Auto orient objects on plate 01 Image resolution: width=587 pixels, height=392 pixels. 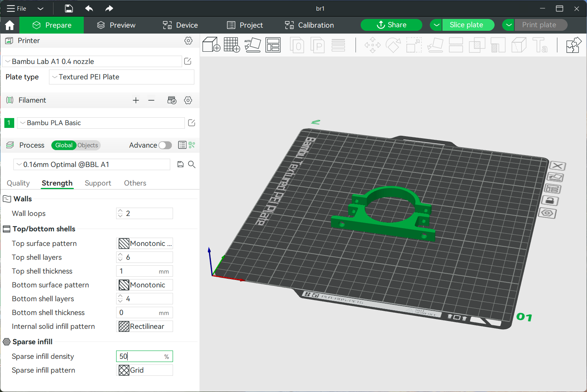(555, 177)
